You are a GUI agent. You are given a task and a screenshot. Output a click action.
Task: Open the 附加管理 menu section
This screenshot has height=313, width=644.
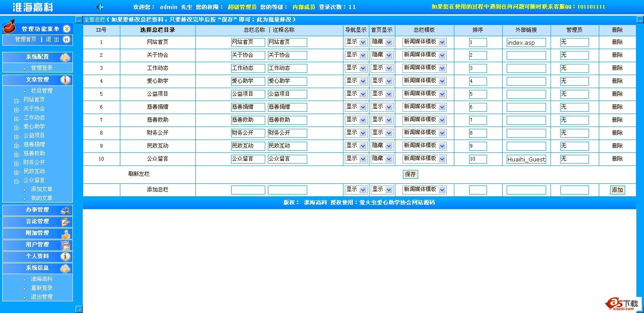pos(37,233)
